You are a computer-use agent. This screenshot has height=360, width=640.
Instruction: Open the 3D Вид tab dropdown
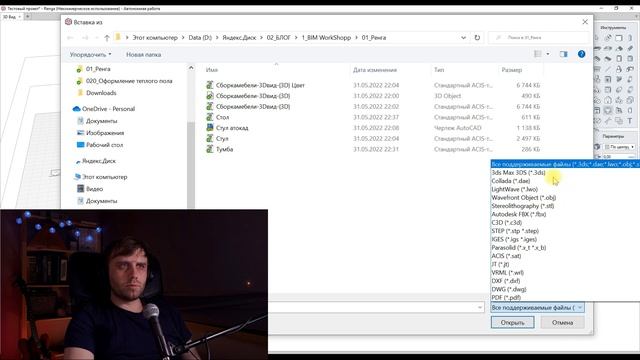(19, 17)
